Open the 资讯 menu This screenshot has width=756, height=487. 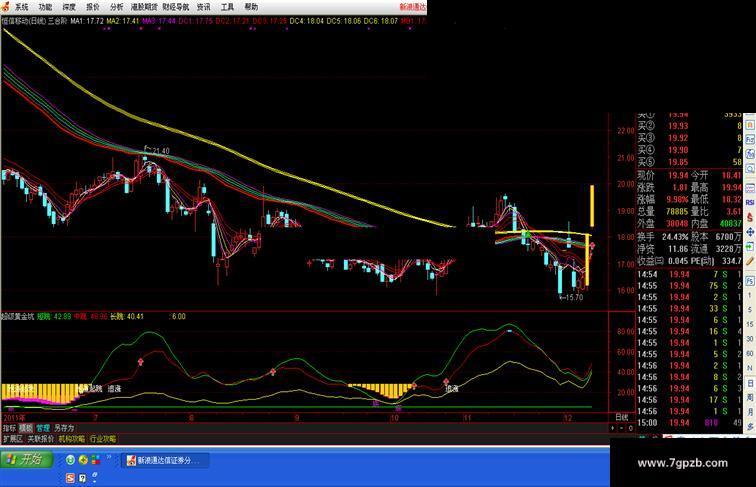(203, 7)
